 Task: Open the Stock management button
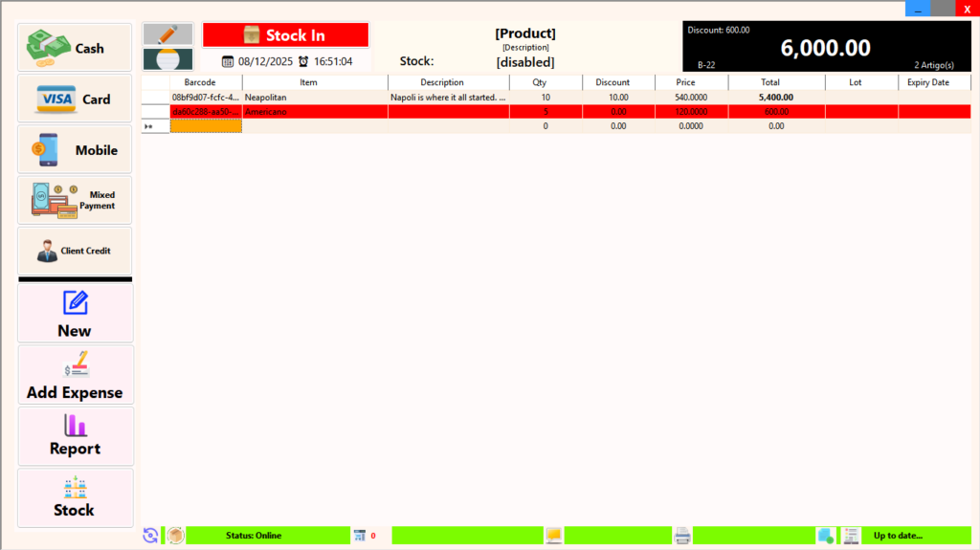click(x=75, y=498)
